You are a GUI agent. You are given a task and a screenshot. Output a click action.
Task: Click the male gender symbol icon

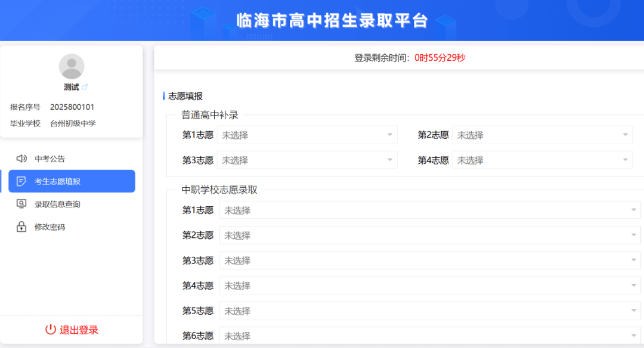(85, 87)
